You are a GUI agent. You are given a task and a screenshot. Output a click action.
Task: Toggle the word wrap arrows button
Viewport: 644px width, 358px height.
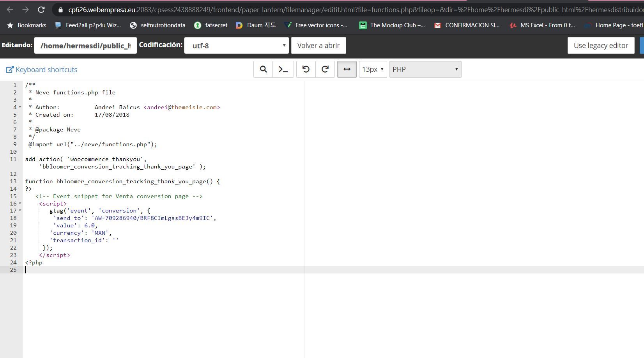tap(347, 69)
